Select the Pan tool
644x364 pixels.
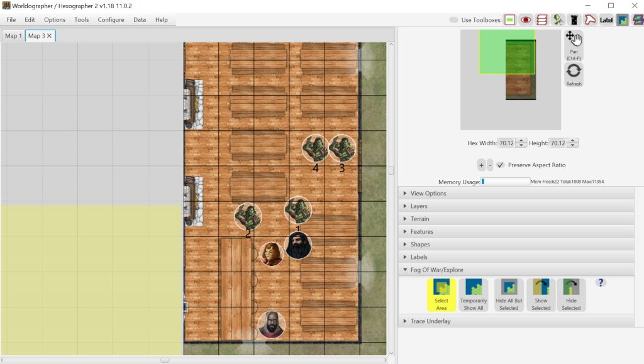point(574,45)
